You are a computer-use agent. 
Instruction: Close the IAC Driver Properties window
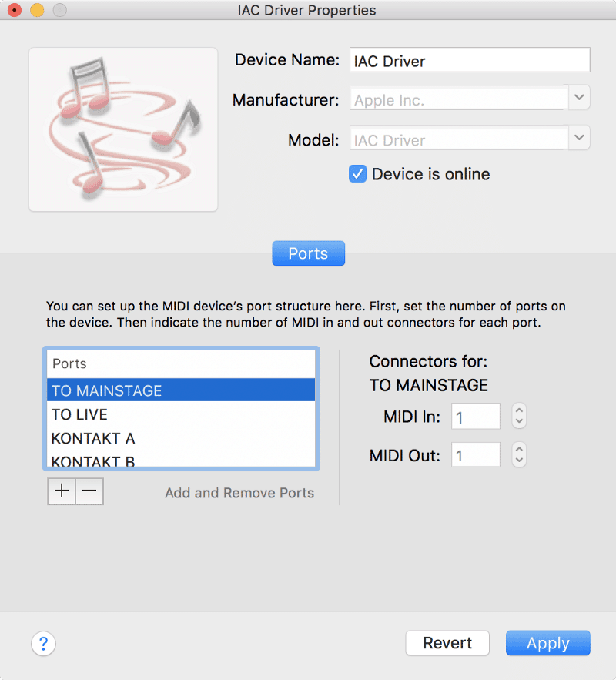point(15,9)
